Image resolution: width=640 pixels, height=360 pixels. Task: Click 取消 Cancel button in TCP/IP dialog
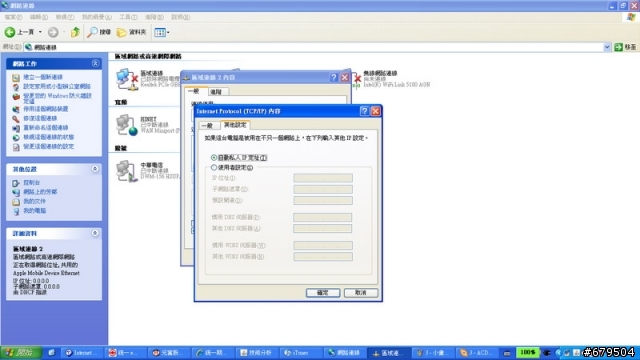361,293
